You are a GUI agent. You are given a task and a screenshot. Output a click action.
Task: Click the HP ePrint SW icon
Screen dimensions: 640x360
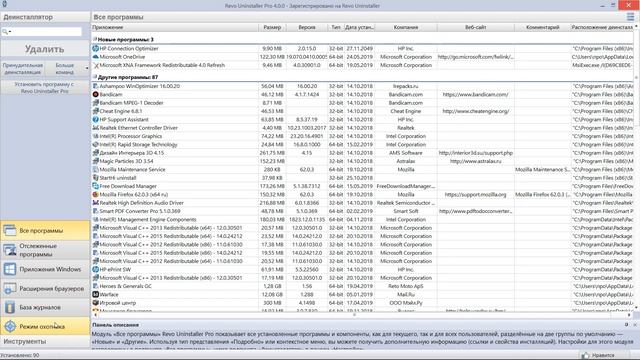pos(96,269)
